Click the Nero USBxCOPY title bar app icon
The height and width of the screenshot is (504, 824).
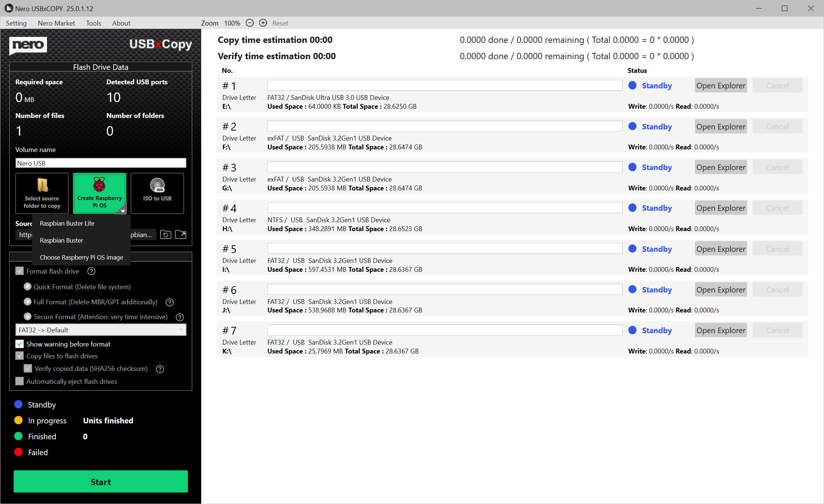9,8
